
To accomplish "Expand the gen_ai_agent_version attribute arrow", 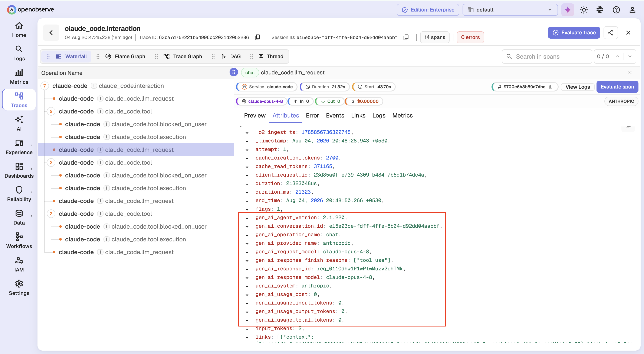I will coord(247,218).
